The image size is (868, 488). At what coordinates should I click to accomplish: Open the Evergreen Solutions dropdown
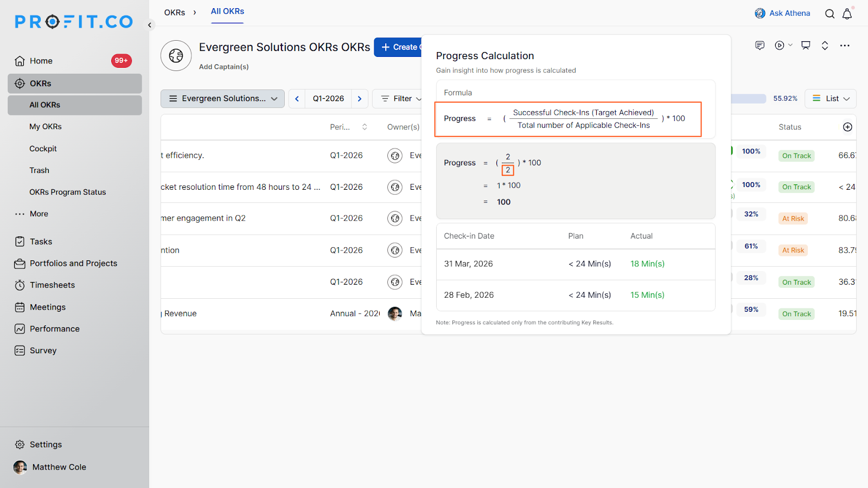tap(222, 99)
